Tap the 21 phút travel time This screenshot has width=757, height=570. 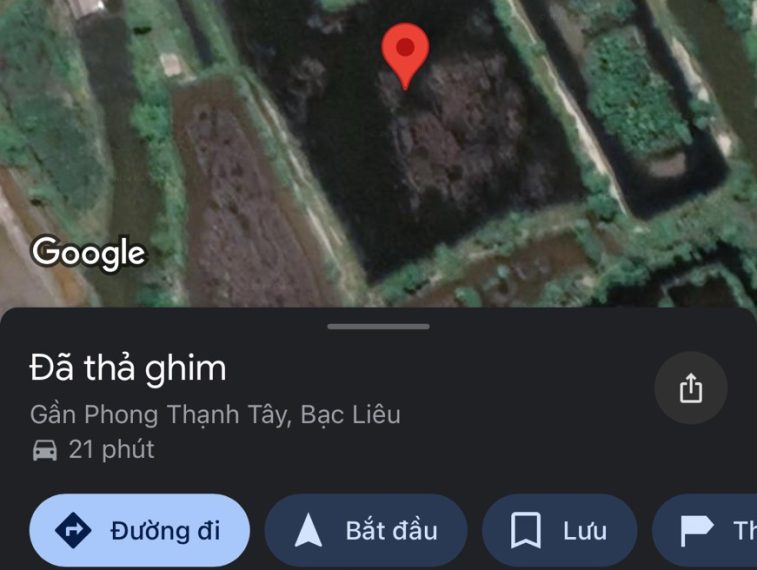pos(112,450)
